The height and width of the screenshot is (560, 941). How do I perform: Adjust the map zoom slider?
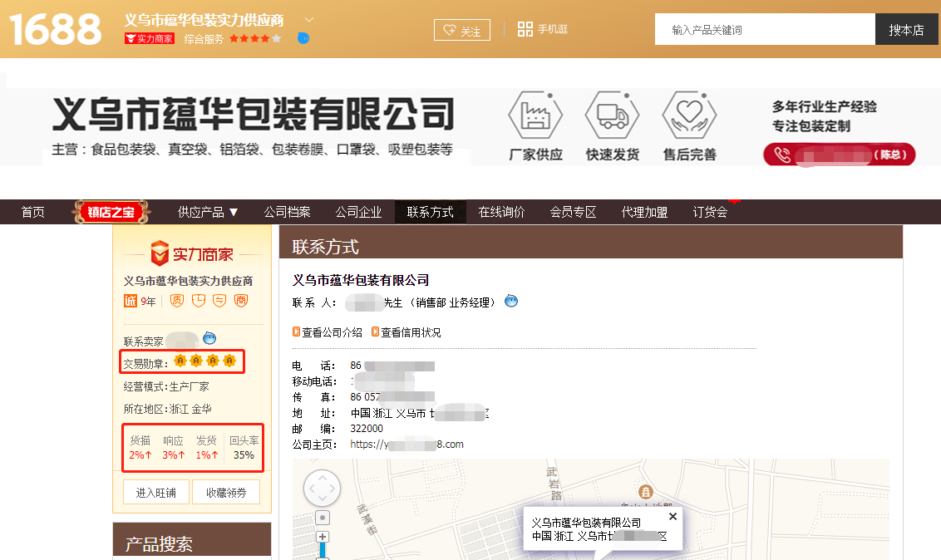323,550
